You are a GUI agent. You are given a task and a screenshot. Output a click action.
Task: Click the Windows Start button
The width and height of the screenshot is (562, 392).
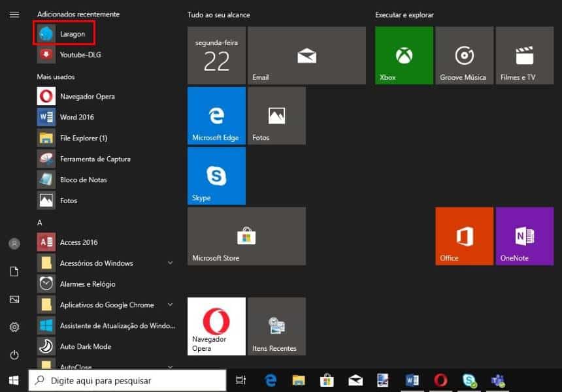[x=14, y=380]
